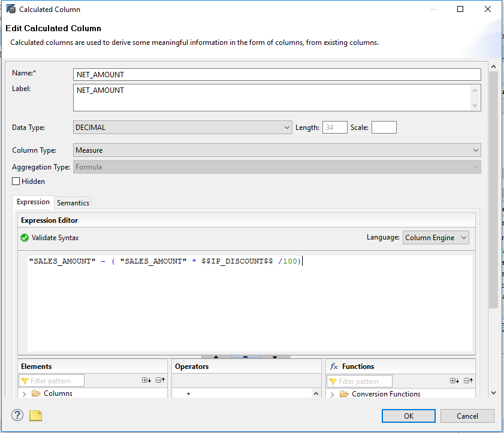The height and width of the screenshot is (433, 504).
Task: Click the fx icon on the Functions header
Action: (334, 366)
